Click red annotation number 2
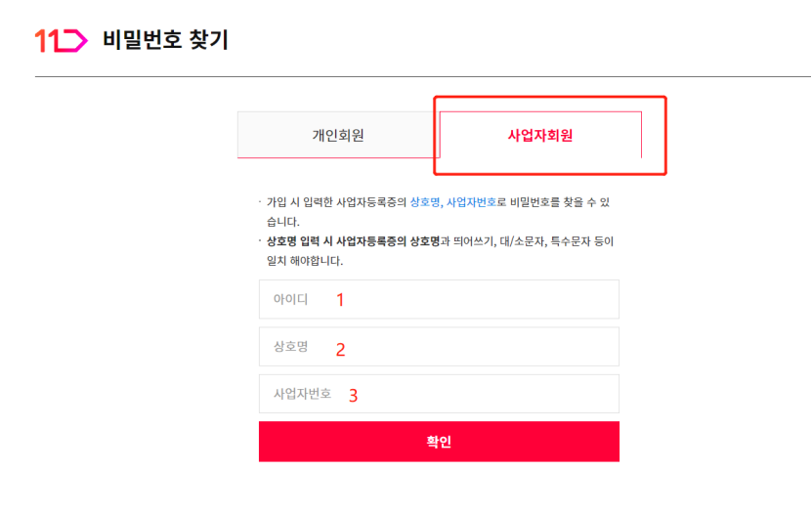812x514 pixels. [340, 349]
